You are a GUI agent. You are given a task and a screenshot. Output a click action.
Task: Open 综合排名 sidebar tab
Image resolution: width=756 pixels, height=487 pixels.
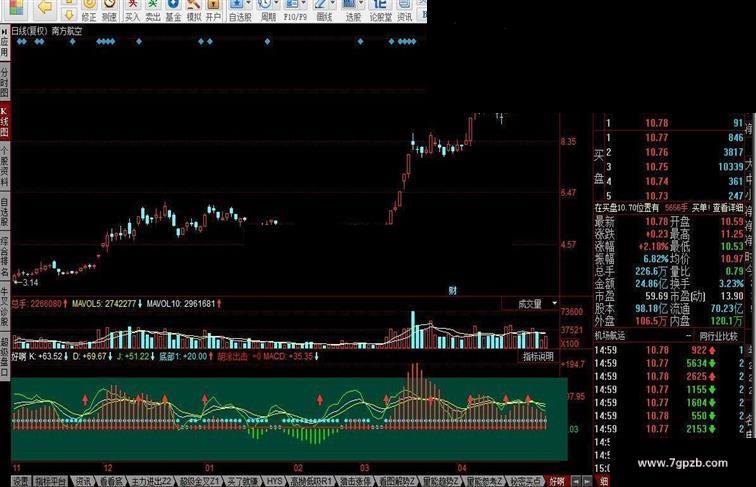click(4, 257)
